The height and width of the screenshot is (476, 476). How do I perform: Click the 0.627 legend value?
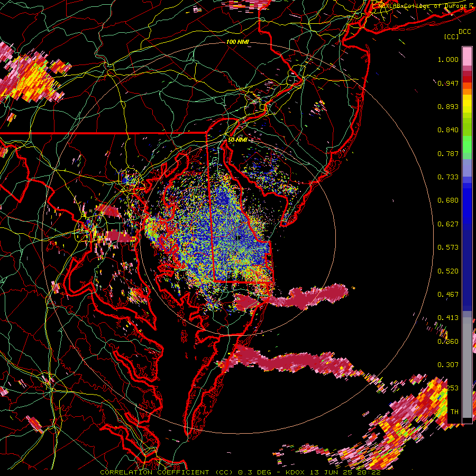coord(448,224)
